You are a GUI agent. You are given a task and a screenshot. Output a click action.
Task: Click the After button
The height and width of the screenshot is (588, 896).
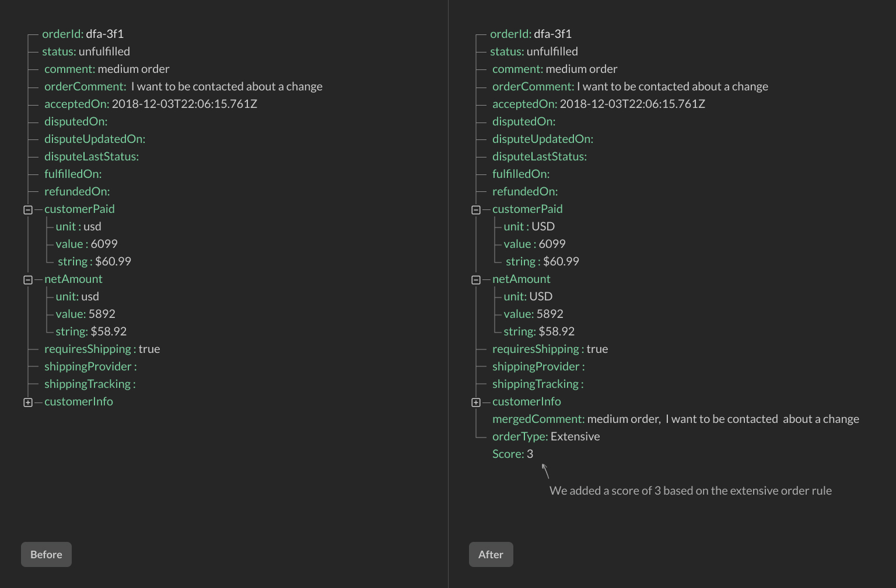(x=491, y=554)
